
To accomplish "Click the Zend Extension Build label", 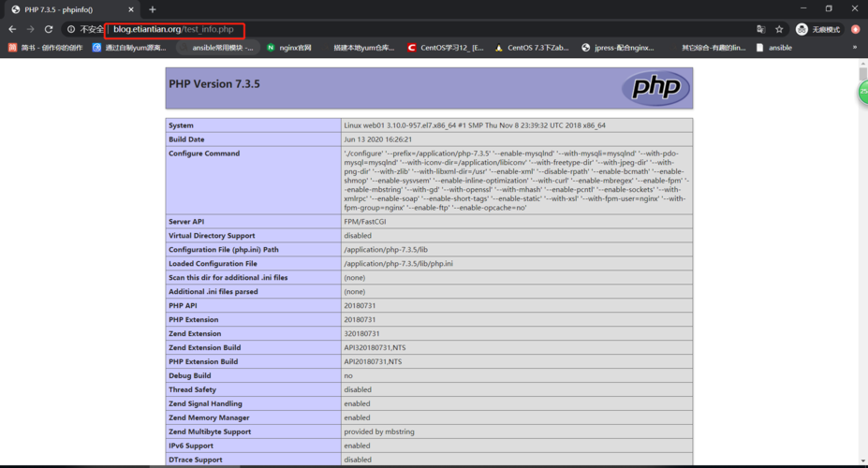I will point(205,347).
